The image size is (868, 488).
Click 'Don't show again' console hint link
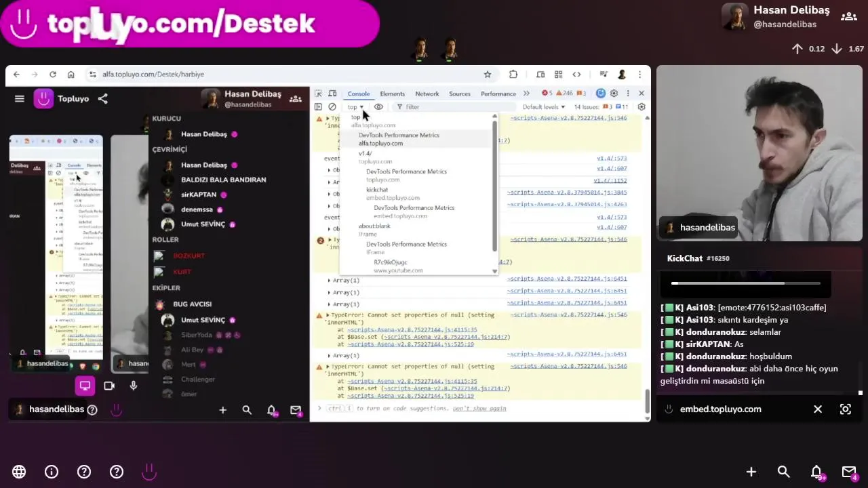[479, 409]
